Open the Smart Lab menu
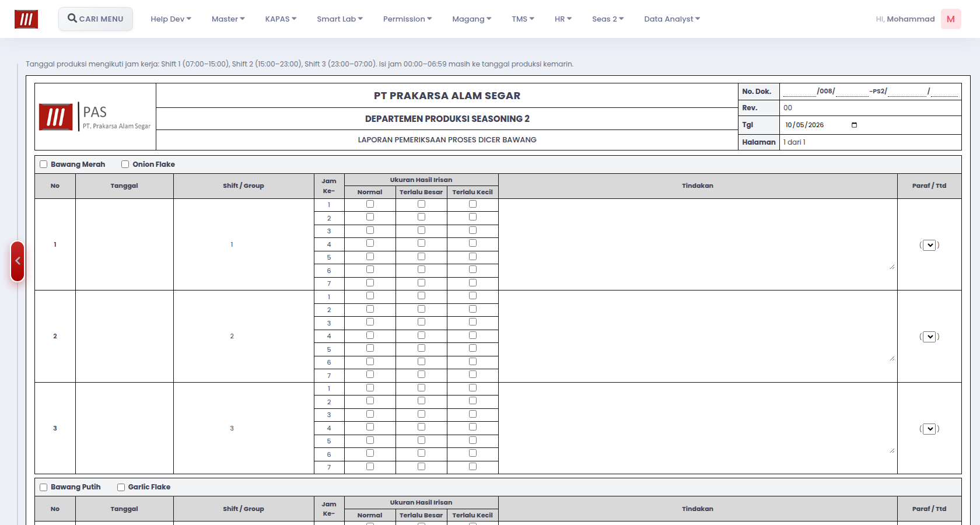Image resolution: width=980 pixels, height=525 pixels. (339, 19)
